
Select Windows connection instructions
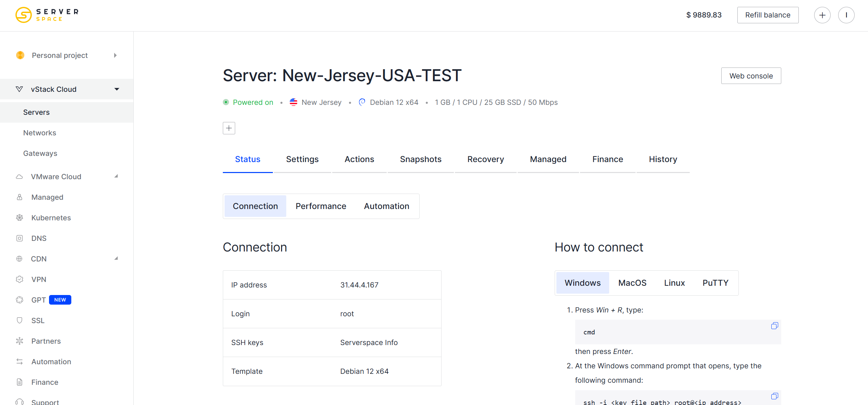pos(582,283)
